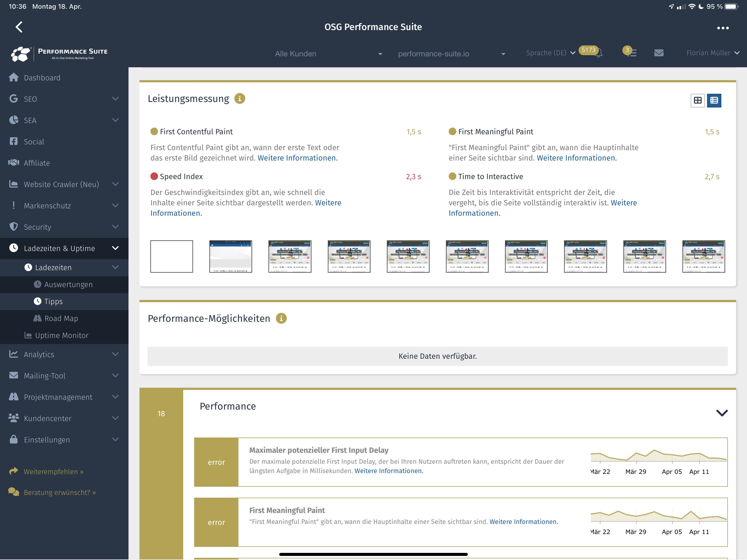The height and width of the screenshot is (560, 747).
Task: Click the Performance-Möglichkeiten info icon
Action: click(281, 319)
